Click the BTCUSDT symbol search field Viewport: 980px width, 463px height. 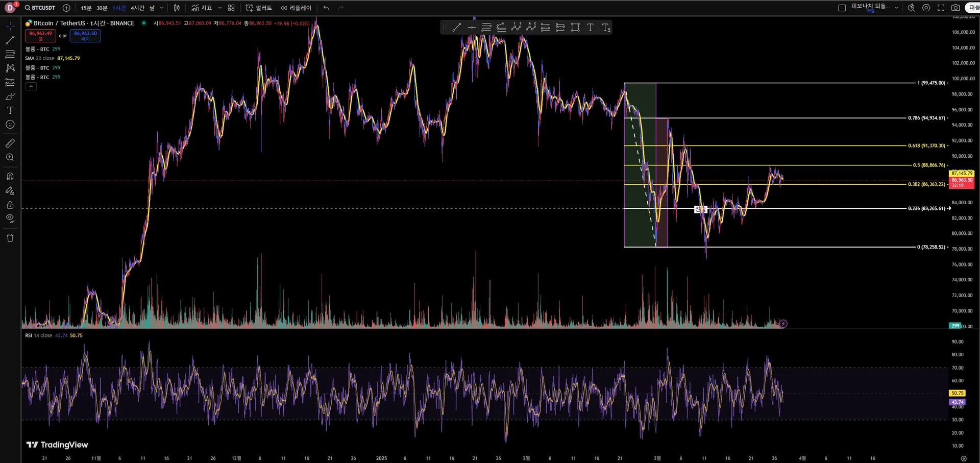(x=40, y=8)
